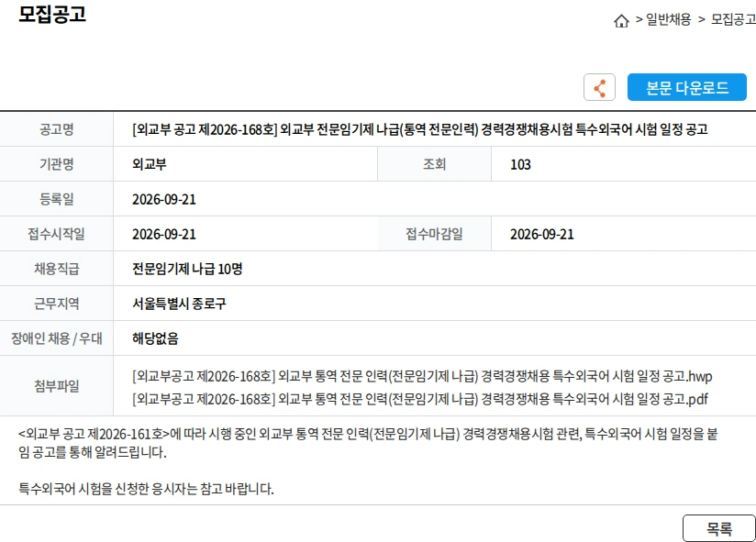Viewport: 756px width, 542px height.
Task: Click the 기관명 label cell
Action: click(x=56, y=164)
